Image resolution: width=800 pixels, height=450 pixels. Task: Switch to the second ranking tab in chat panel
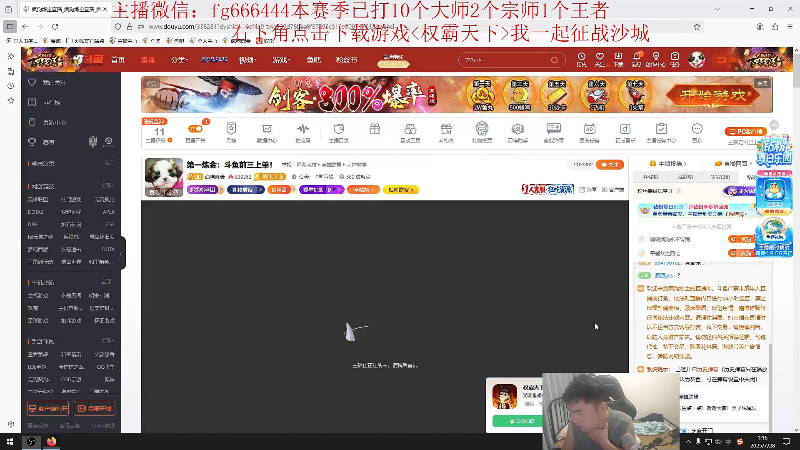pyautogui.click(x=685, y=177)
